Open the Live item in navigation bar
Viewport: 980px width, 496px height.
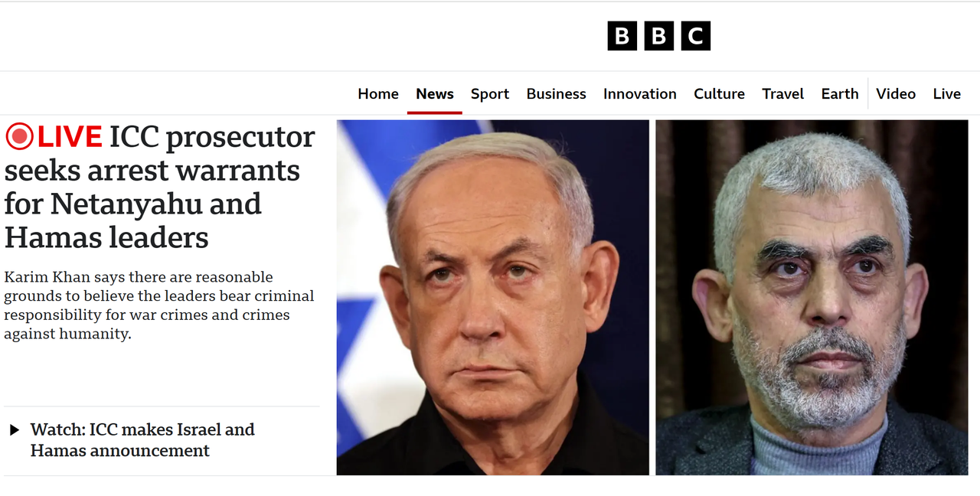pos(947,94)
